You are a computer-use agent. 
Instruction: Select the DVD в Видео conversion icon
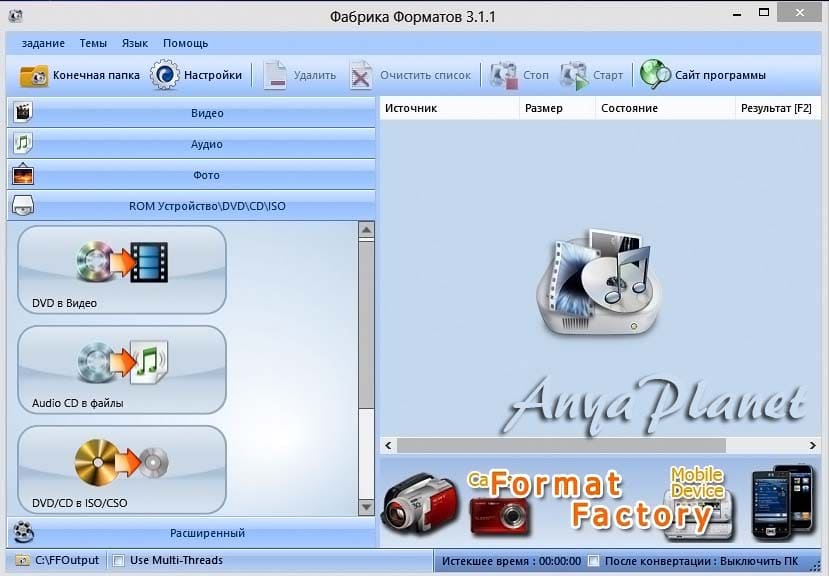pos(122,261)
